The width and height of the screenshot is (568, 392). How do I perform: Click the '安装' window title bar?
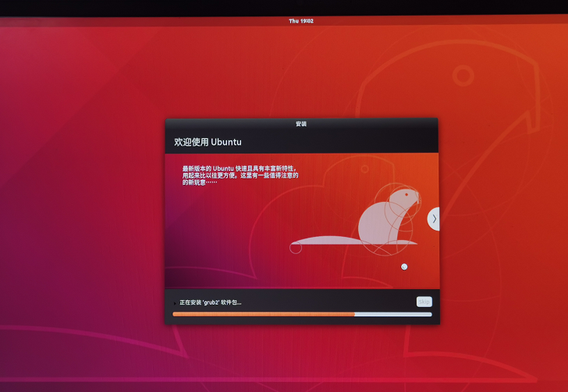point(301,124)
